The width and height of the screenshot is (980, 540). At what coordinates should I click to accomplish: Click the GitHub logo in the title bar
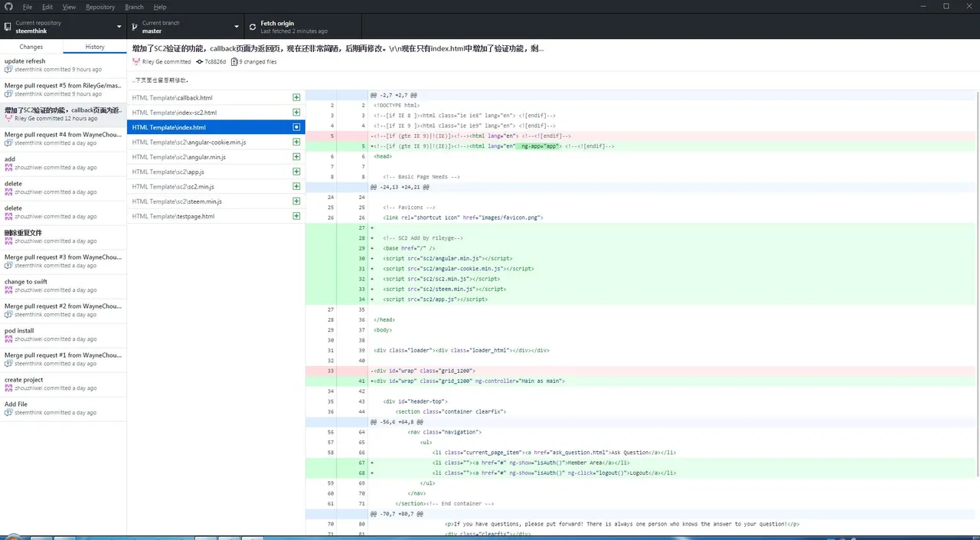(x=7, y=7)
